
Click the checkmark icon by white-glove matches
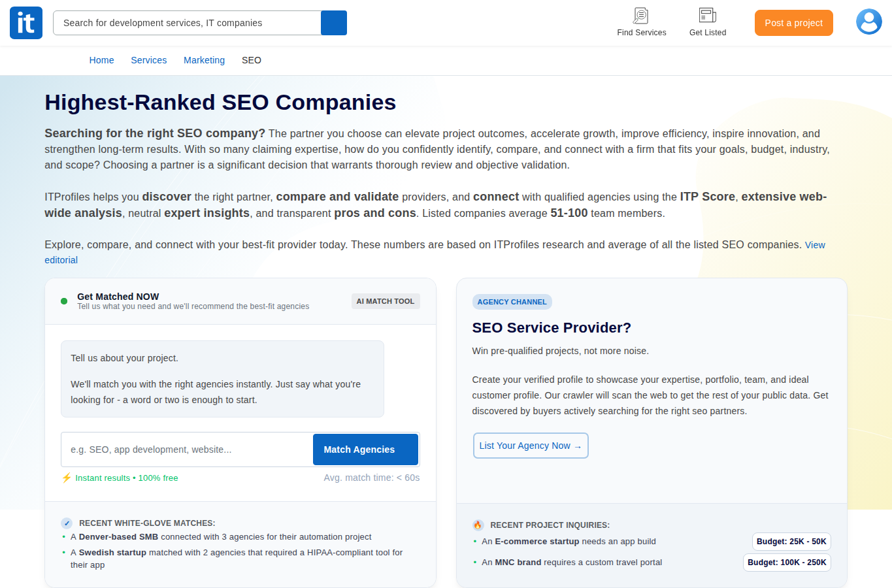67,523
